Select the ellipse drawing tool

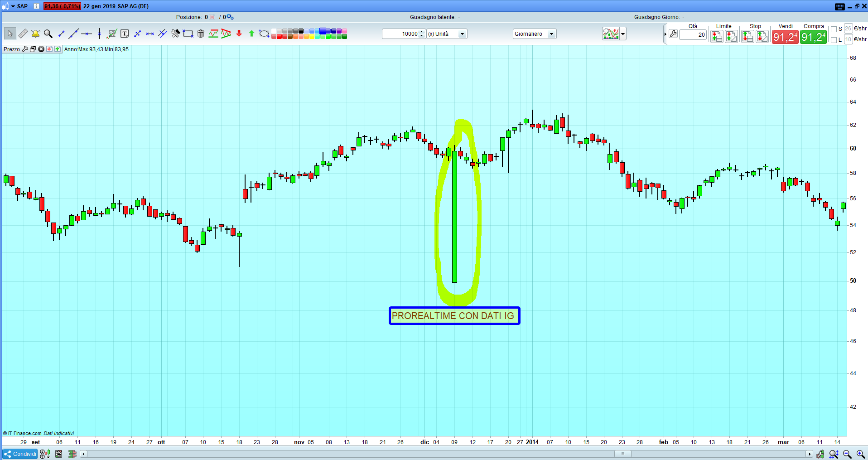tap(264, 34)
